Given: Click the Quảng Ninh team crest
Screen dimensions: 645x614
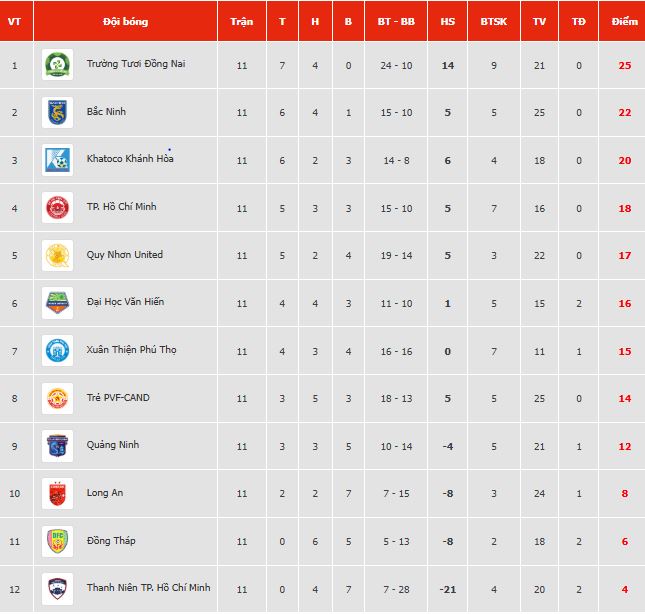Looking at the screenshot, I should 57,445.
